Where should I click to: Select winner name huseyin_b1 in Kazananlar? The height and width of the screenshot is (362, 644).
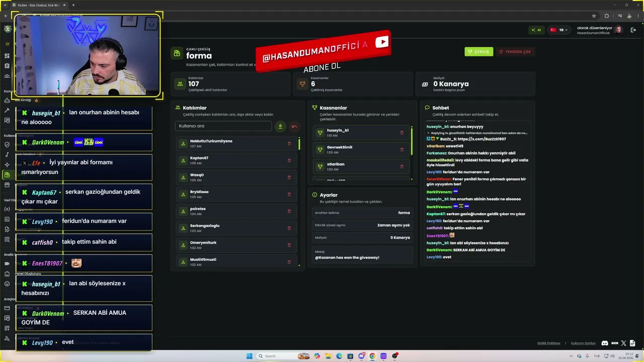coord(338,130)
